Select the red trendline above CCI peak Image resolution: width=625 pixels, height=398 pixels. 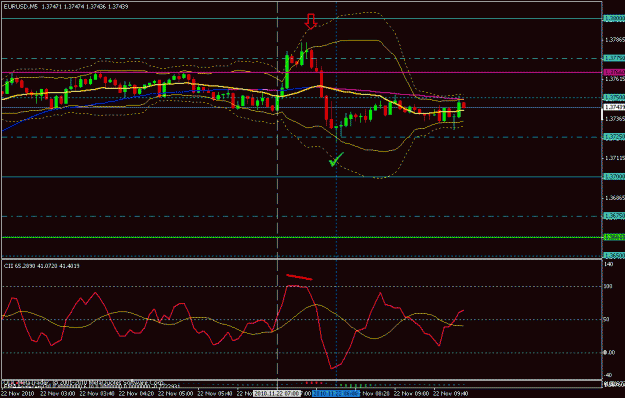(x=299, y=277)
